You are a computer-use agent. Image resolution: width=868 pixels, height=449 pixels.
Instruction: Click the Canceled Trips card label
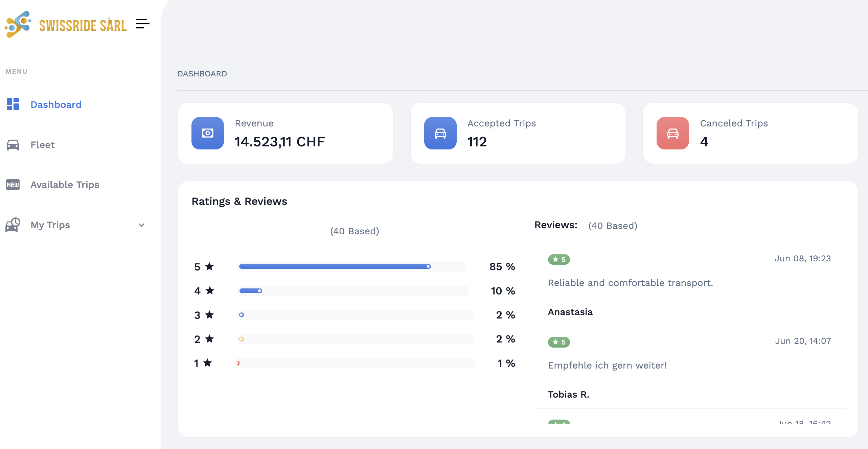pos(734,123)
